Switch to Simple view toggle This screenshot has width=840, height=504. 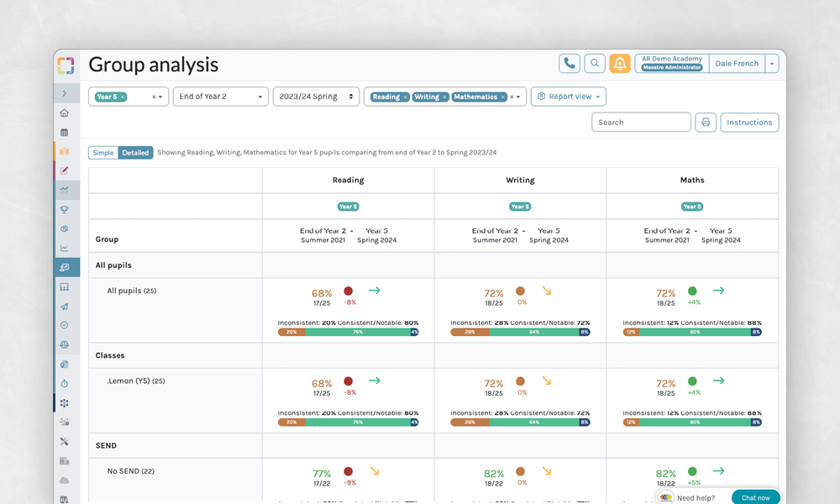pyautogui.click(x=103, y=153)
